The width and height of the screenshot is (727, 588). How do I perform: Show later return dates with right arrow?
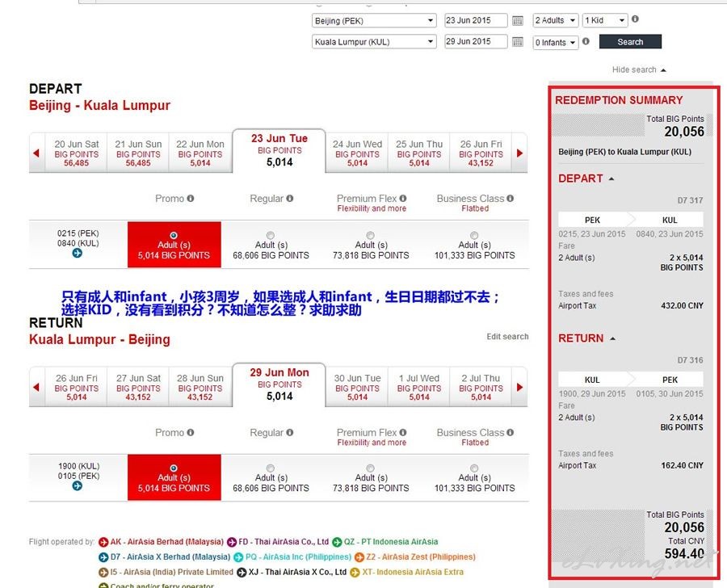pyautogui.click(x=519, y=387)
